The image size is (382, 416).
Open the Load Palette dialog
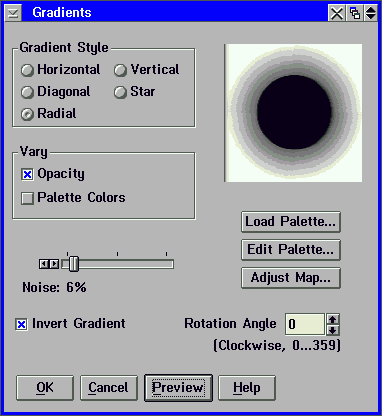pos(291,222)
